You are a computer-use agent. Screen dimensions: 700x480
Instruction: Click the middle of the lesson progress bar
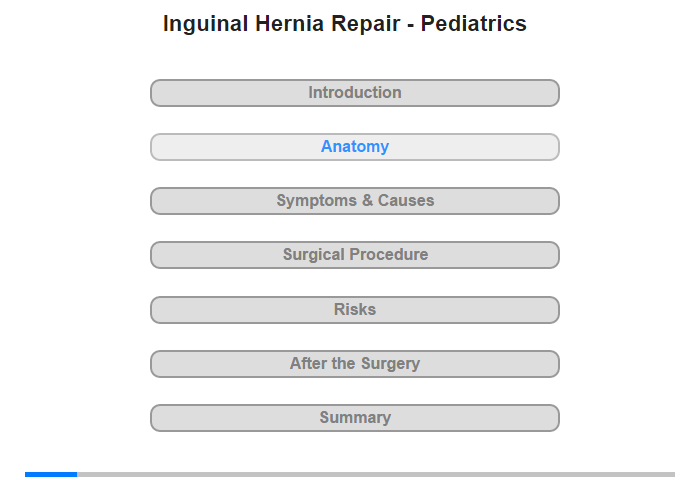[x=350, y=474]
